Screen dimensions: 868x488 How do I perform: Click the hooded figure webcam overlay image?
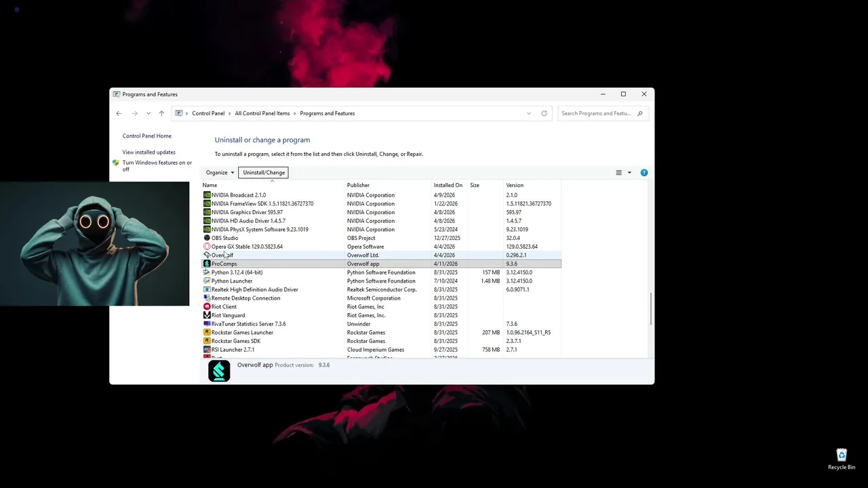[94, 243]
